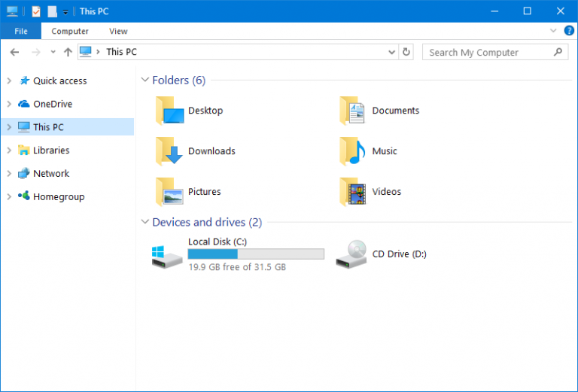Collapse the Devices and drives group
The image size is (578, 392).
coord(145,222)
